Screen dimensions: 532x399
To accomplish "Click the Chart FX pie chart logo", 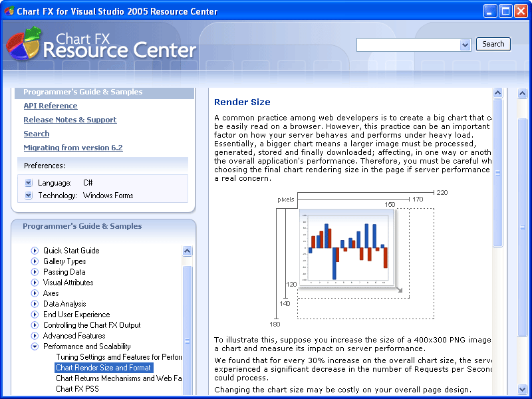I will (x=24, y=43).
